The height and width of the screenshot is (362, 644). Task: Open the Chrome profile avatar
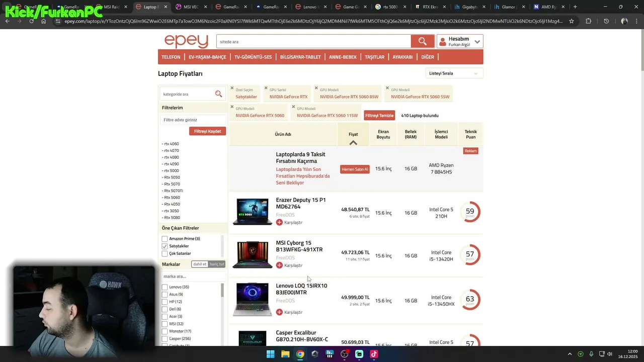(624, 21)
